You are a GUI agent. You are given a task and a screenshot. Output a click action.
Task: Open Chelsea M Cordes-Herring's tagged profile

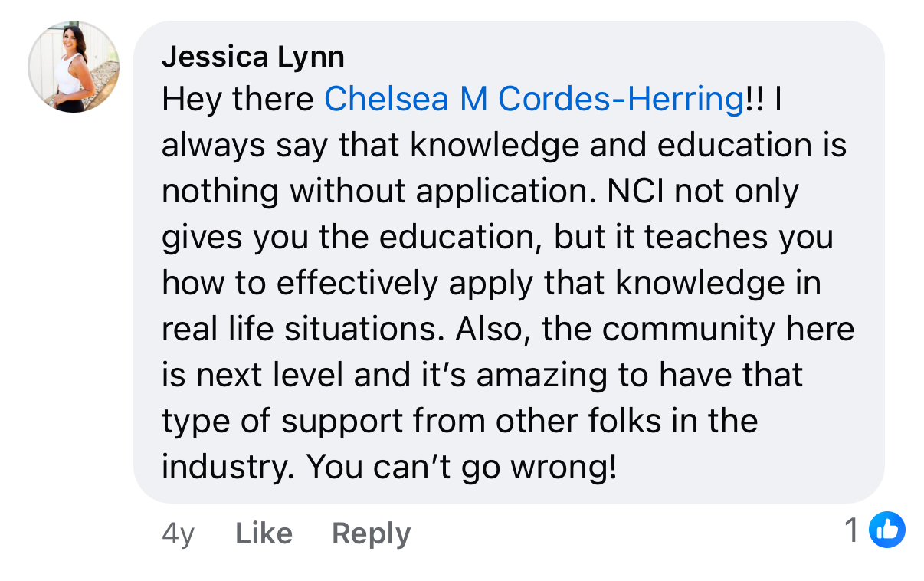[534, 100]
